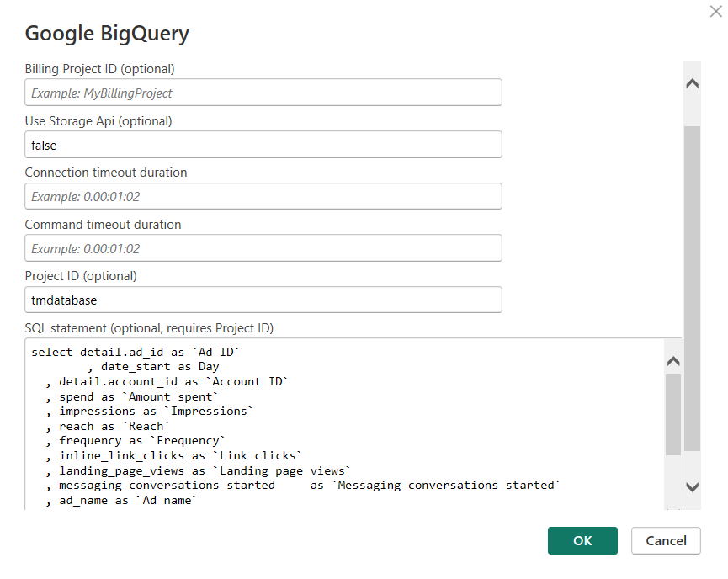This screenshot has height=579, width=728.
Task: Click the 'Billing Project ID (optional)' label
Action: 100,69
